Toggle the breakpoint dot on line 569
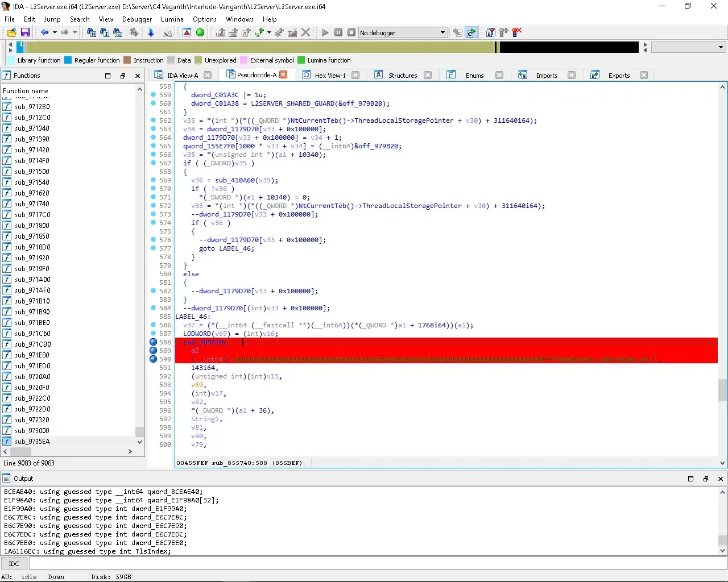This screenshot has width=728, height=582. tap(154, 180)
